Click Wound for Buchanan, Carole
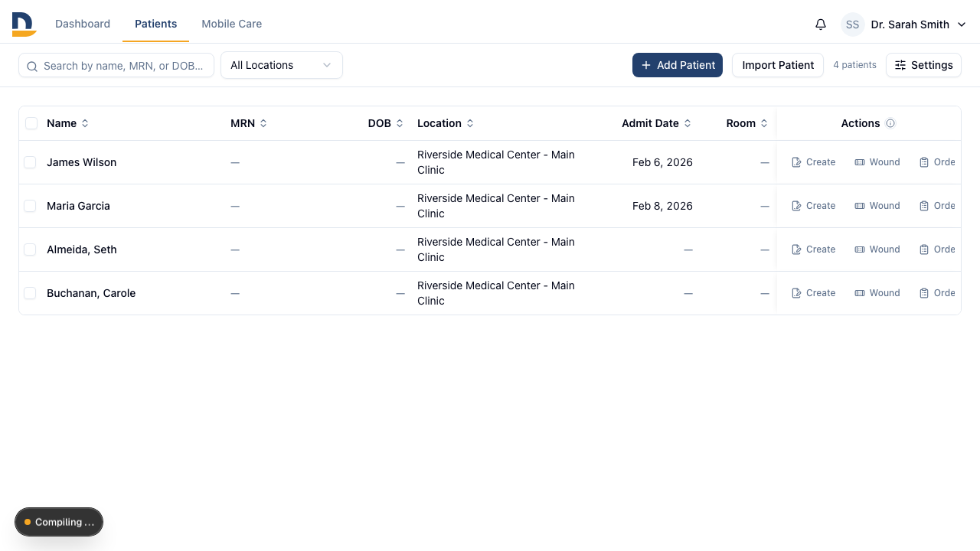 877,293
